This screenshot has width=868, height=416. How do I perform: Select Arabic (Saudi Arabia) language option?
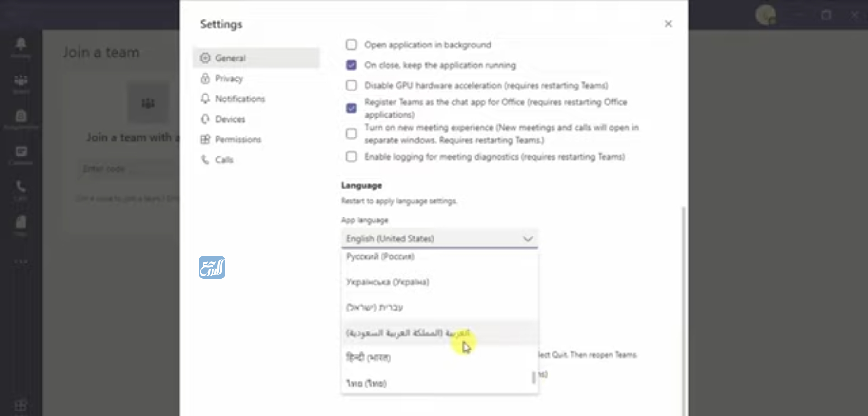coord(407,333)
